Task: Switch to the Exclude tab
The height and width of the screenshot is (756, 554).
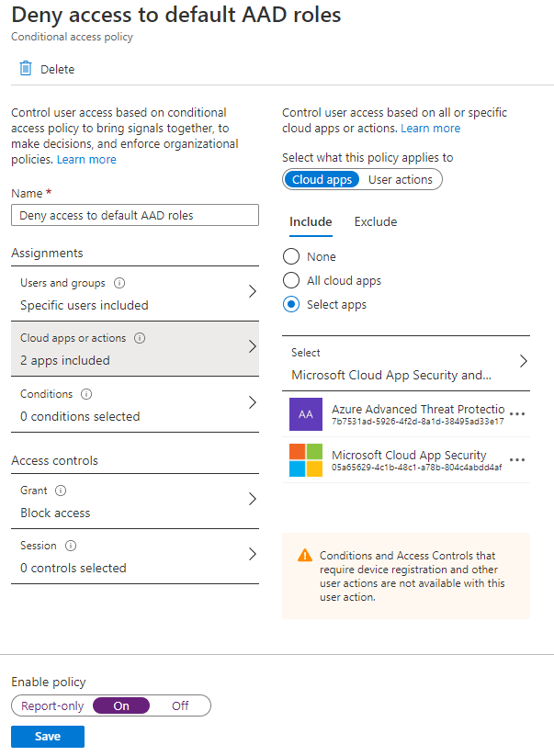Action: tap(376, 221)
